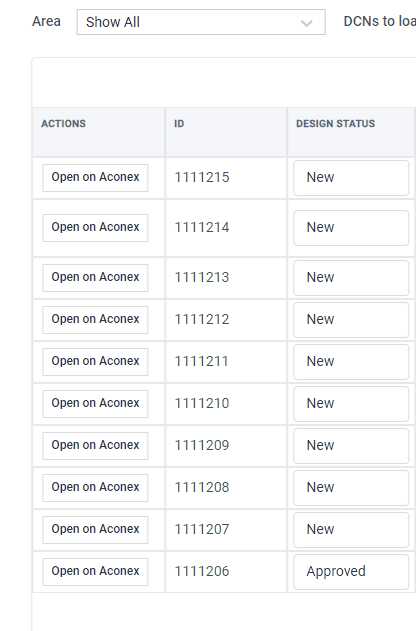Change design status of 1111215
The height and width of the screenshot is (631, 416).
tap(351, 178)
